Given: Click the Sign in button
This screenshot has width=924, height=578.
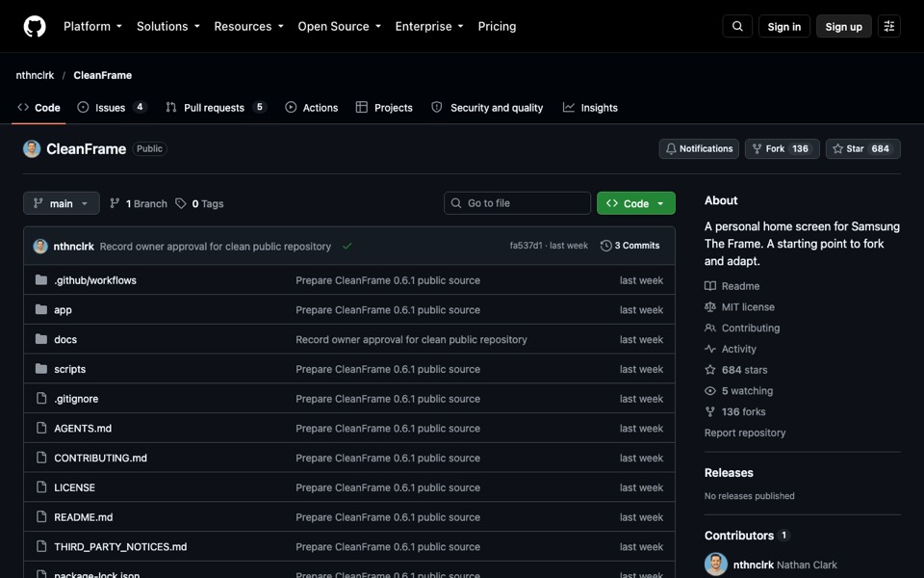Looking at the screenshot, I should (783, 27).
